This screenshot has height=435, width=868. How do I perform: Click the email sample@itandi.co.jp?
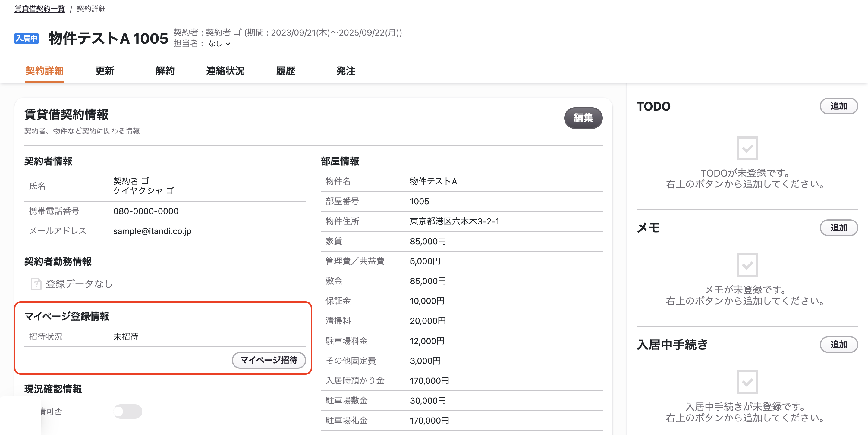[152, 231]
